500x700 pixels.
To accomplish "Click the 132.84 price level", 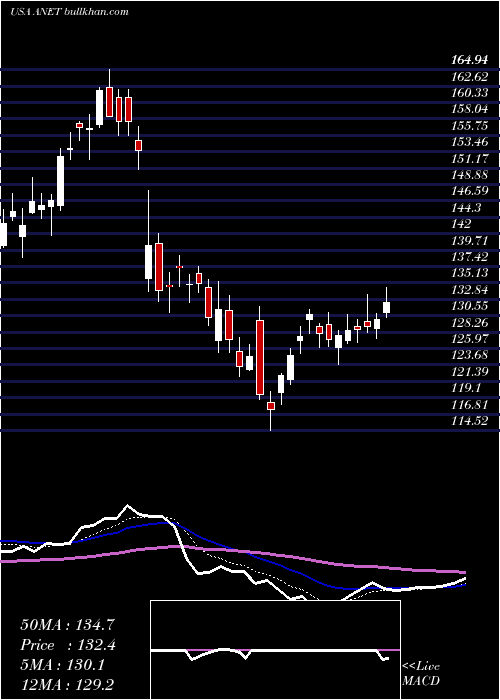I will (x=469, y=290).
